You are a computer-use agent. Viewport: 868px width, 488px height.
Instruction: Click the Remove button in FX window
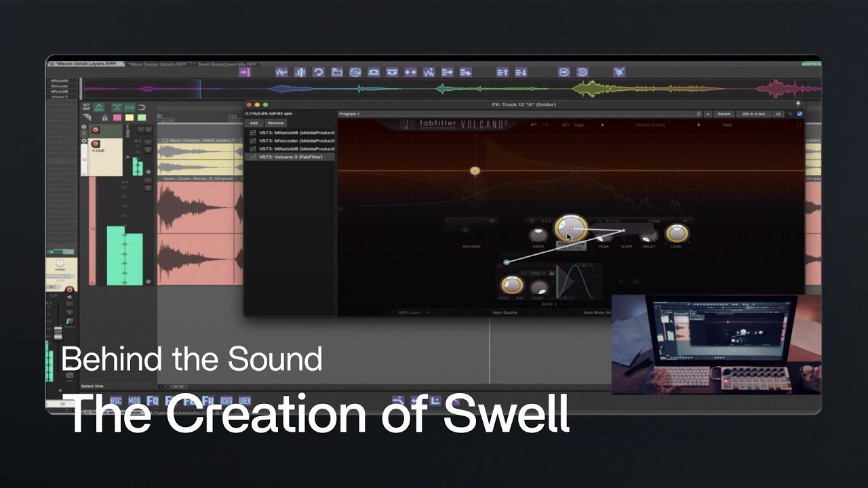pos(275,123)
